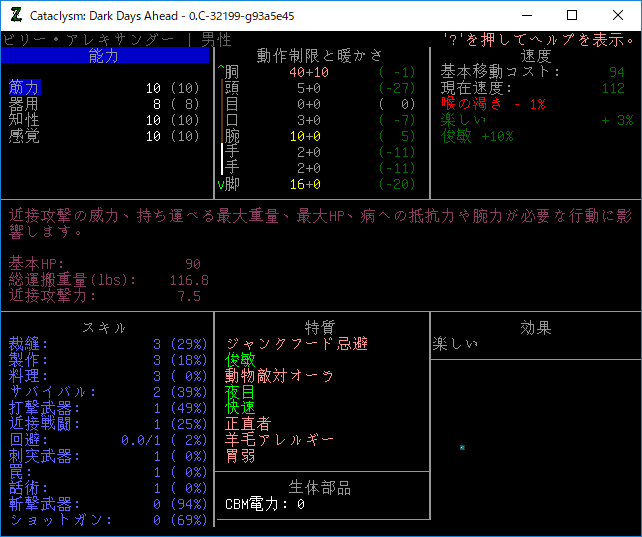Select the ジャンクフード忌避 trait
The width and height of the screenshot is (642, 537).
coord(296,344)
